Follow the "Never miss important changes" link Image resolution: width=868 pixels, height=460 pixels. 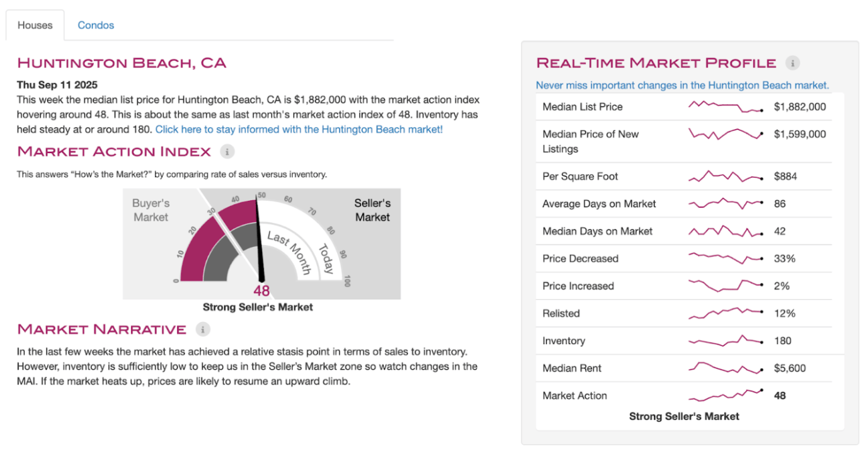pos(682,85)
